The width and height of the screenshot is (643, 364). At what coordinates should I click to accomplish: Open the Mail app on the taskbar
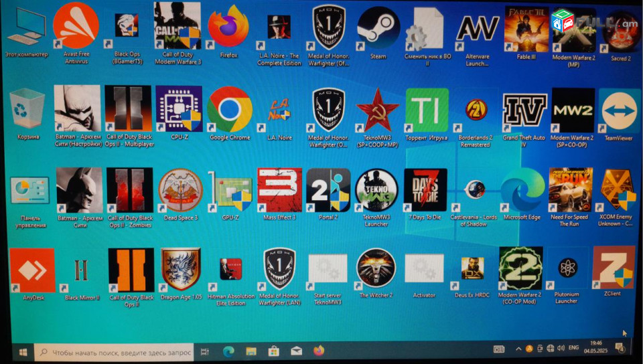(x=296, y=351)
